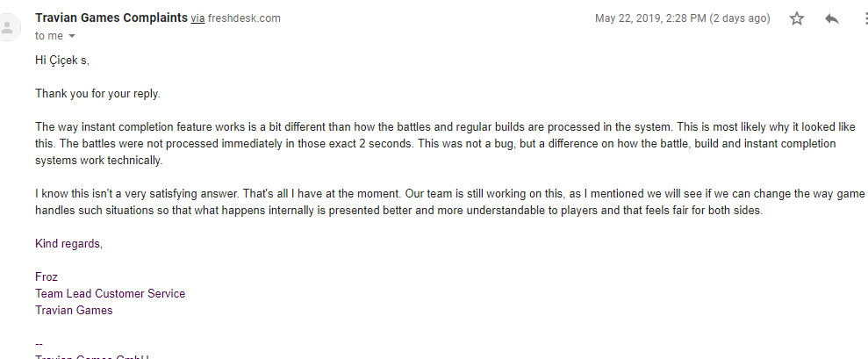The height and width of the screenshot is (359, 868).
Task: Click the "via" link in sender line
Action: pos(197,18)
